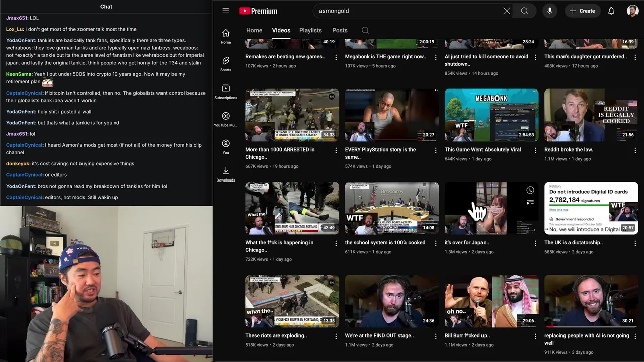Open options for 'Bill Burr f*cked up'
Image resolution: width=644 pixels, height=362 pixels.
point(535,337)
